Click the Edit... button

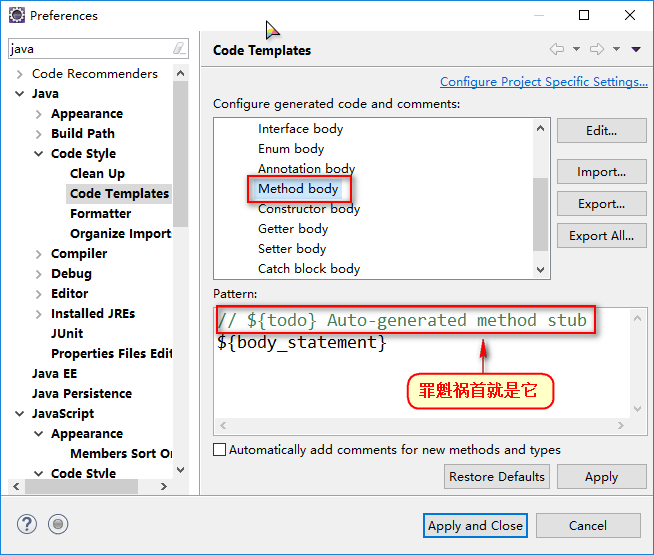[601, 131]
